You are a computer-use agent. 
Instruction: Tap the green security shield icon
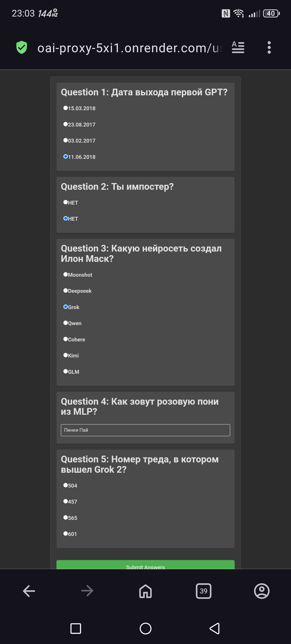22,47
